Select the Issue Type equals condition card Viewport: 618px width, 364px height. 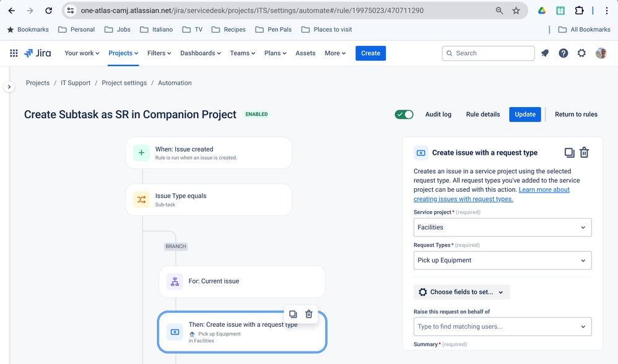(x=209, y=199)
